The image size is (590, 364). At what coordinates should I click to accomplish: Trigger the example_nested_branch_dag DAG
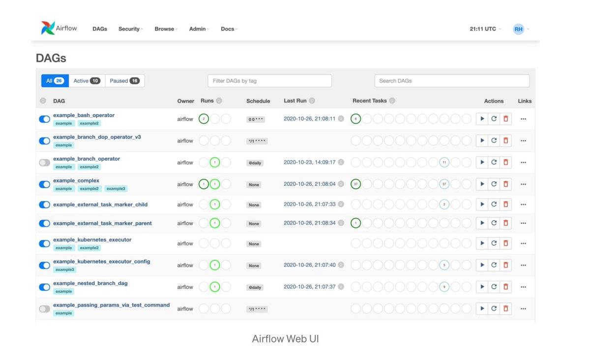pos(482,287)
